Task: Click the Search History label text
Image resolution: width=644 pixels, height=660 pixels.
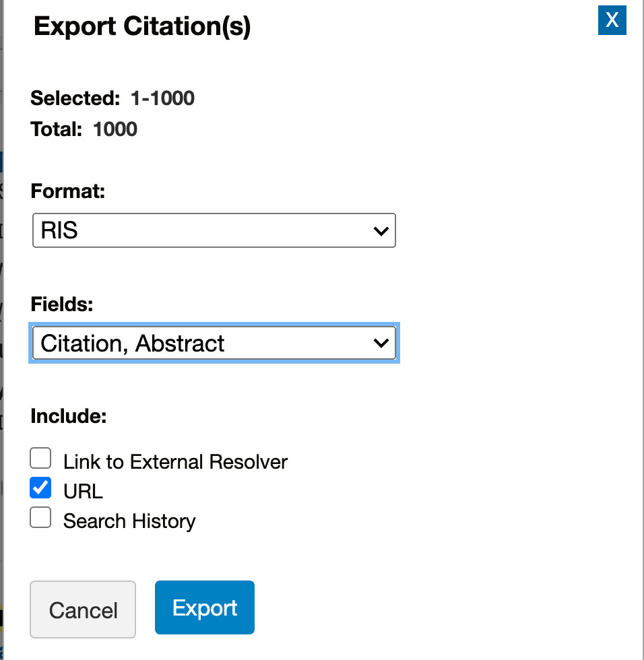Action: (x=129, y=521)
